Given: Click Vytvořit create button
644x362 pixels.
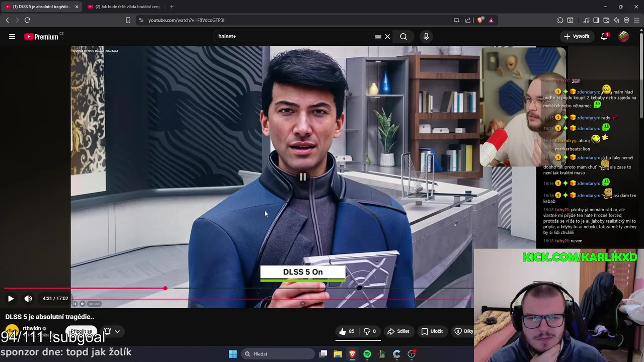Looking at the screenshot, I should [x=577, y=36].
